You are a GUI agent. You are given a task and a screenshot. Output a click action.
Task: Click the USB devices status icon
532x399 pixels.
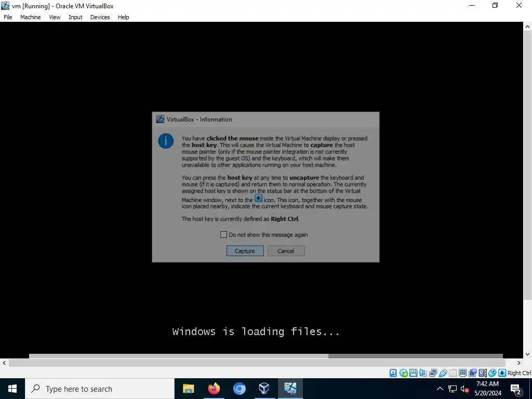(x=443, y=373)
